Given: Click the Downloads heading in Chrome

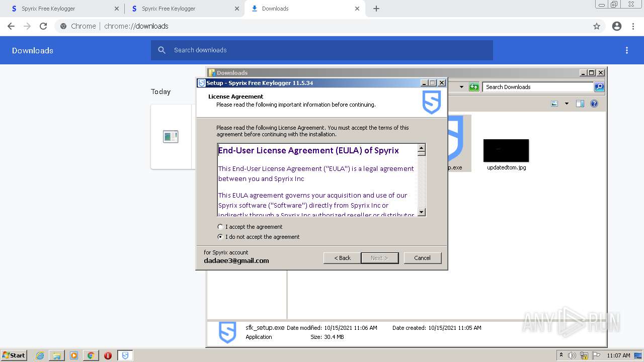Looking at the screenshot, I should point(33,50).
